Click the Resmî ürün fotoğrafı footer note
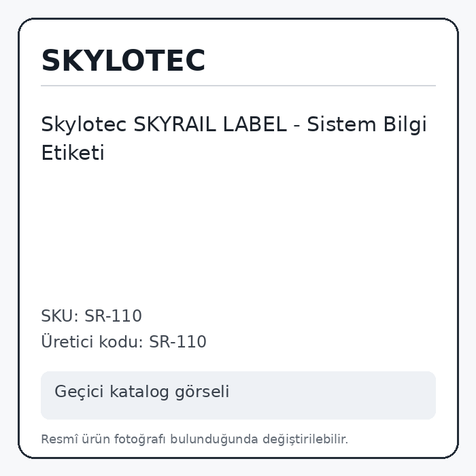 pos(194,439)
